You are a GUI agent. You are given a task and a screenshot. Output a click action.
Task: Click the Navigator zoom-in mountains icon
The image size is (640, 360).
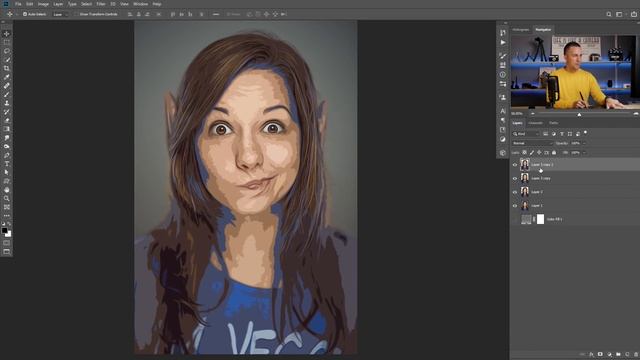(636, 113)
